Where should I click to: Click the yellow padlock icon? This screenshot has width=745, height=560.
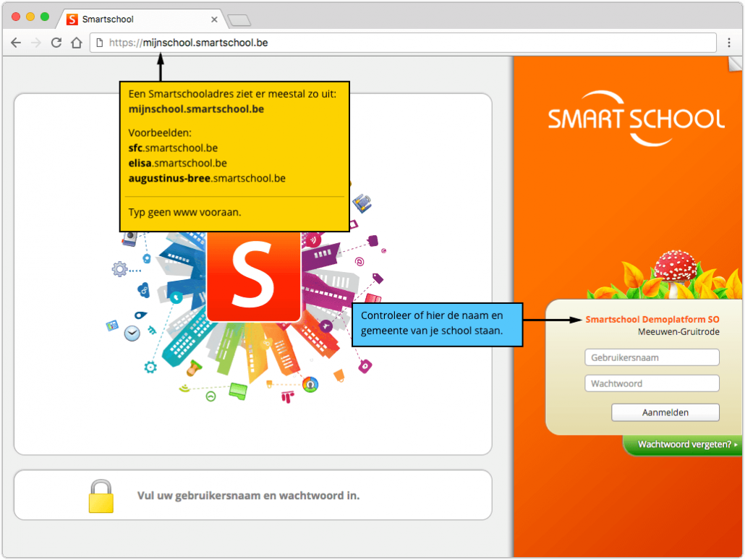[101, 495]
